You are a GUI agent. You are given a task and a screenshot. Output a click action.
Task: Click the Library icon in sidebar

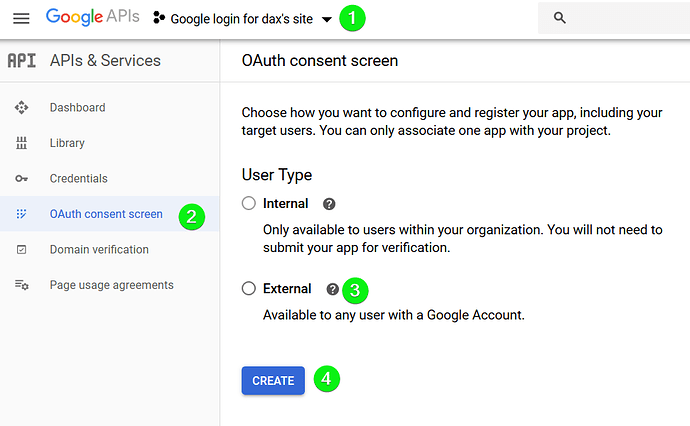[21, 143]
